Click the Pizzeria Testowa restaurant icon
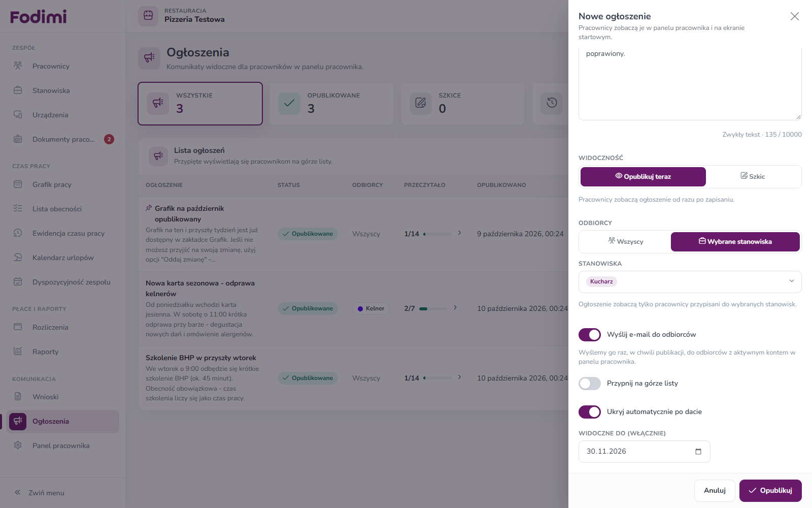This screenshot has width=812, height=508. (x=148, y=16)
